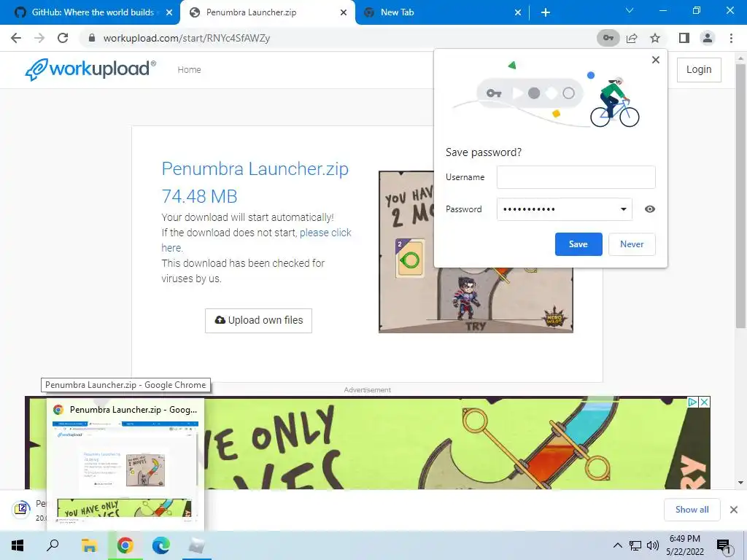Image resolution: width=747 pixels, height=560 pixels.
Task: Click the browser forward arrow
Action: tap(39, 38)
